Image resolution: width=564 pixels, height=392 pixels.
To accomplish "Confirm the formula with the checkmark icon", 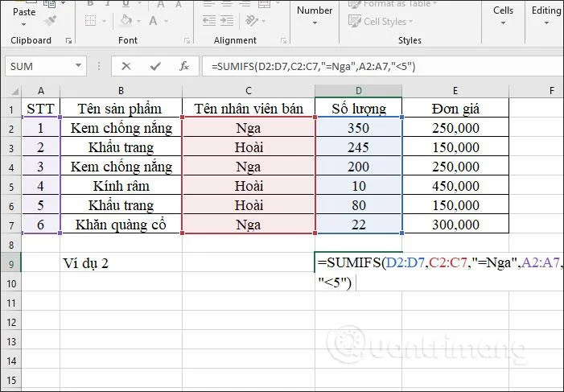I will 155,66.
